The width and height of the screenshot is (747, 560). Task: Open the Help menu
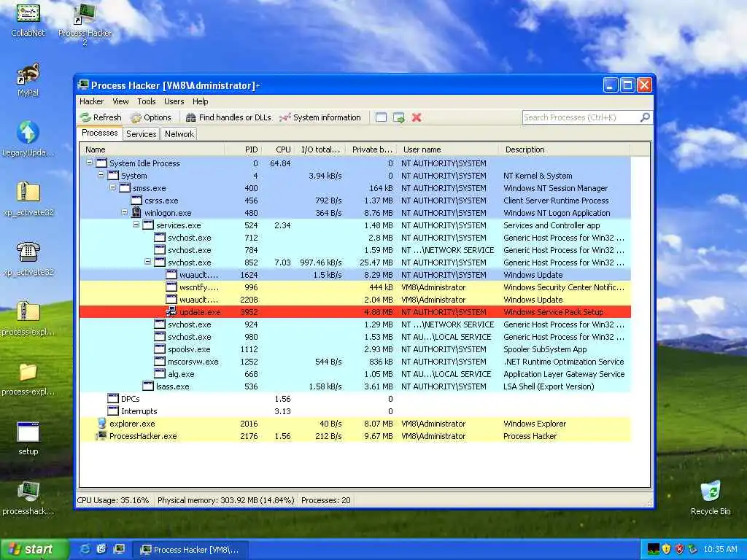click(x=200, y=101)
